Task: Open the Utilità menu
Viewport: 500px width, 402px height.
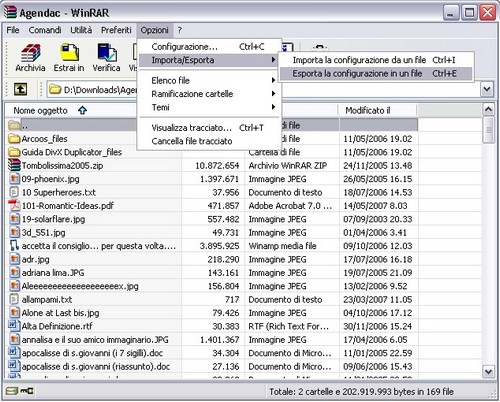Action: click(81, 30)
